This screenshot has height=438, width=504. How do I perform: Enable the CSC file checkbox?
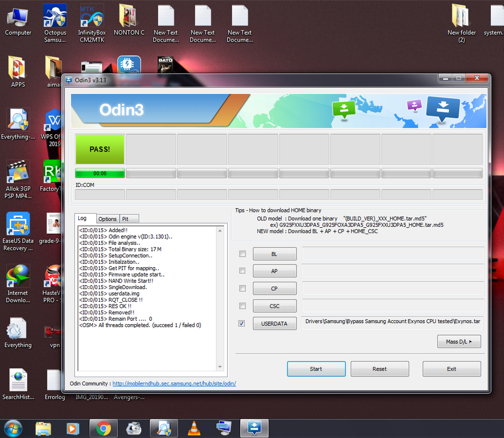pos(242,306)
